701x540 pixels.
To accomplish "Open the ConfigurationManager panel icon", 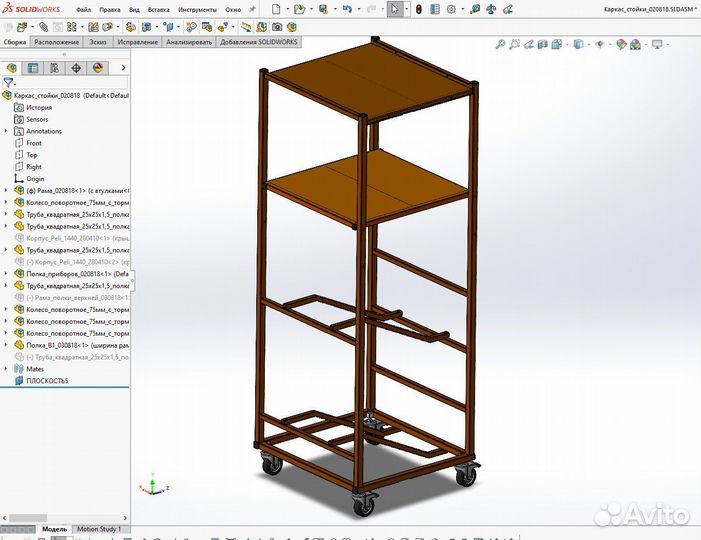I will pos(54,68).
